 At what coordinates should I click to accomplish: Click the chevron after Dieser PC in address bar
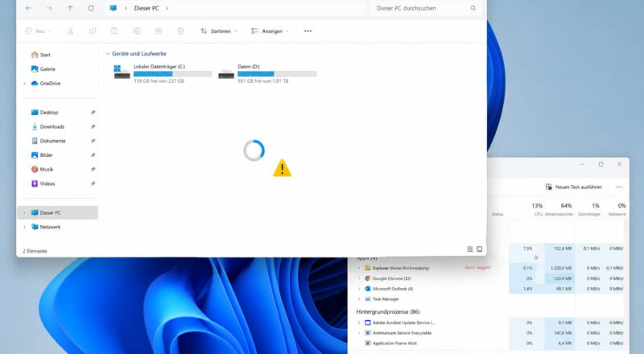point(167,8)
